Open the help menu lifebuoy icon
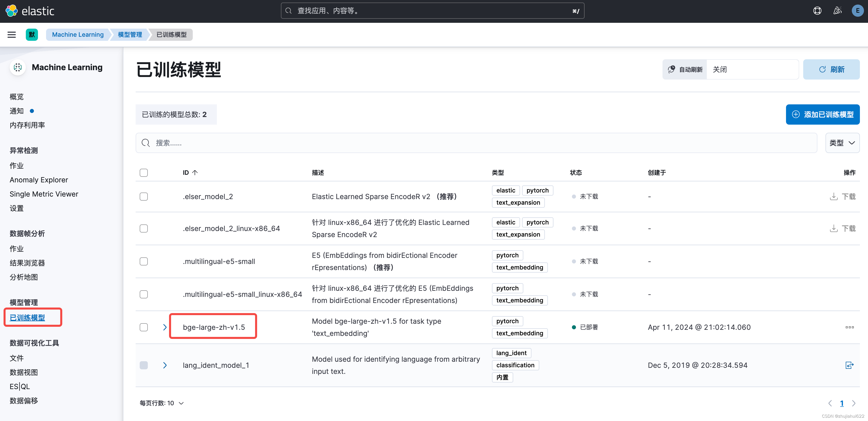 (x=817, y=11)
